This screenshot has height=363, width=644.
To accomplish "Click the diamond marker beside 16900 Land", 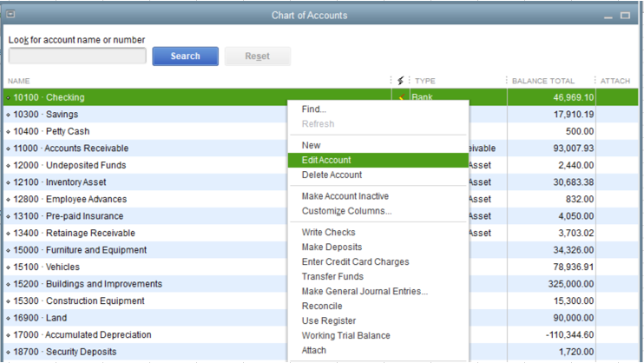I will (8, 318).
